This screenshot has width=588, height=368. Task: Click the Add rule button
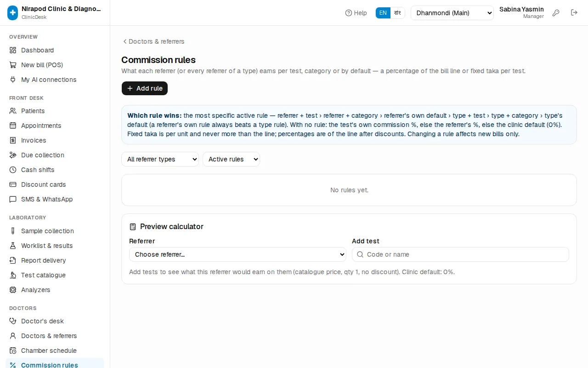click(x=145, y=88)
